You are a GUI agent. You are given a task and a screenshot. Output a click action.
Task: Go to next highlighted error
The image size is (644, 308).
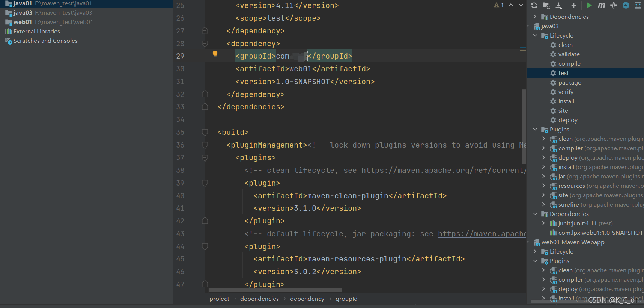(521, 5)
